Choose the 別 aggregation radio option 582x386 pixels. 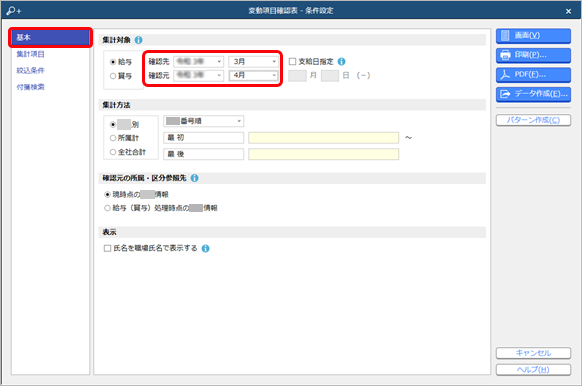(x=113, y=124)
